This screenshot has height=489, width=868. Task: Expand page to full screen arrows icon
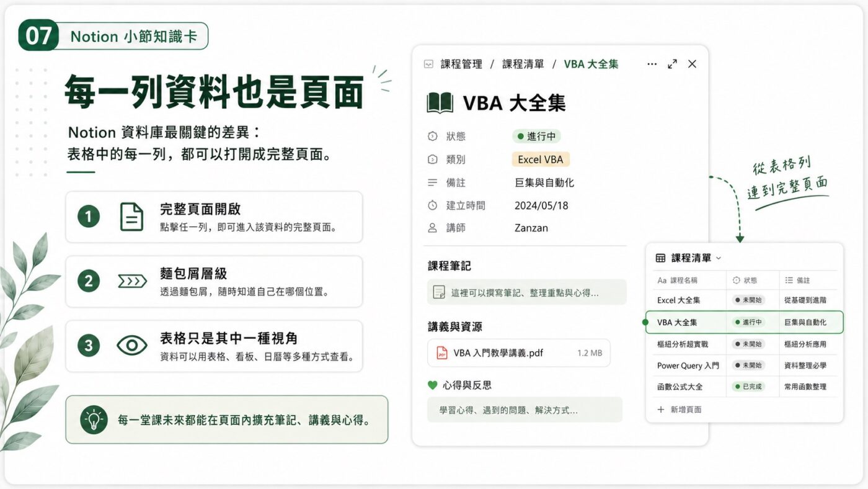click(x=672, y=64)
